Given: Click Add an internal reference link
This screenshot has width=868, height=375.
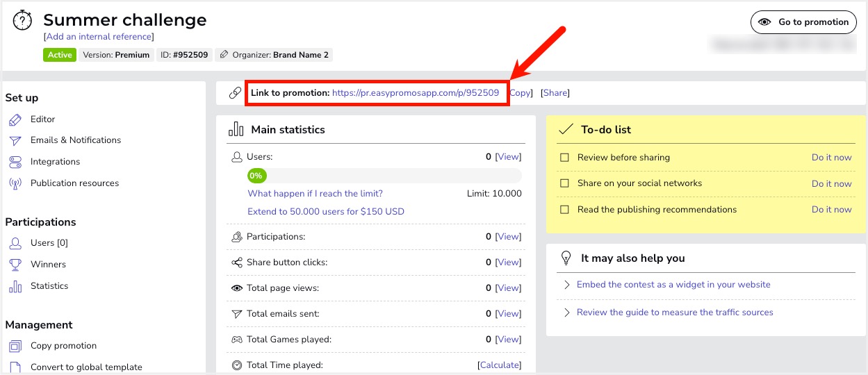Looking at the screenshot, I should pyautogui.click(x=99, y=37).
